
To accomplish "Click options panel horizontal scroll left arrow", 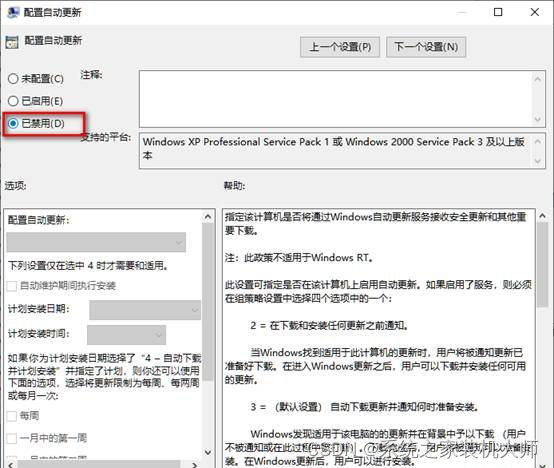I will pyautogui.click(x=11, y=464).
